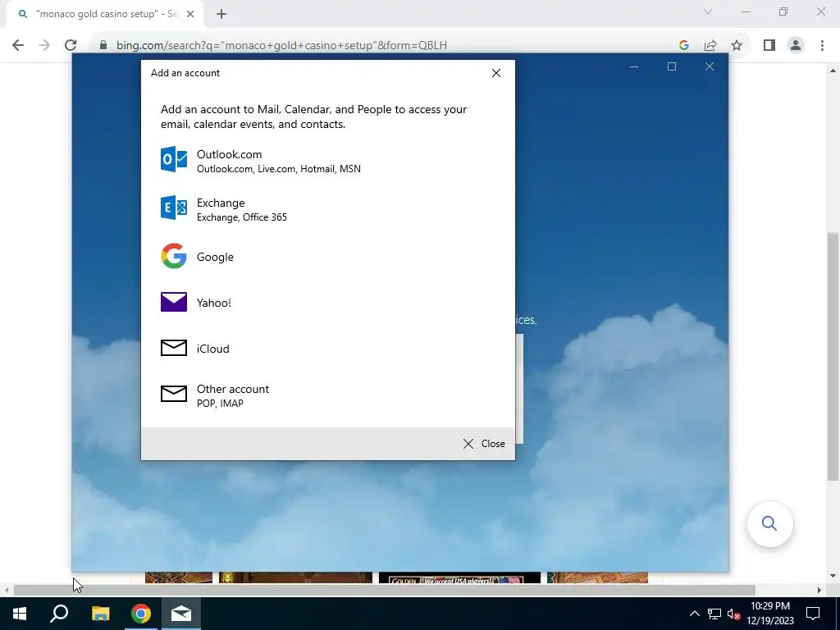Pick the Google account logo
The image size is (840, 630).
tap(174, 256)
